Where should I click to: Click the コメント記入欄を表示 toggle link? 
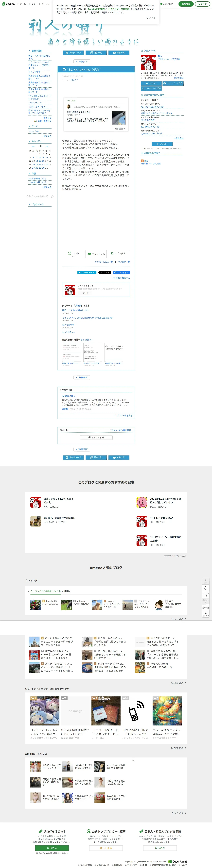pyautogui.click(x=121, y=430)
